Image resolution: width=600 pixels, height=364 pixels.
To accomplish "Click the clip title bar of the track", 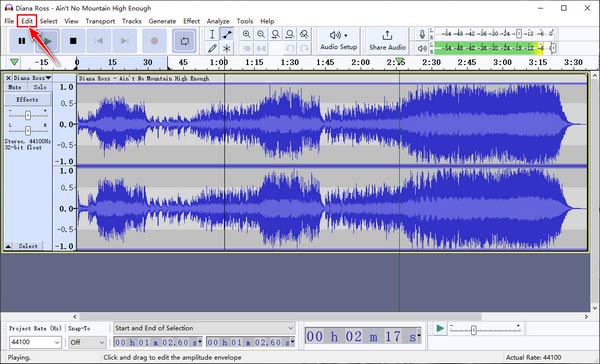I will point(332,78).
